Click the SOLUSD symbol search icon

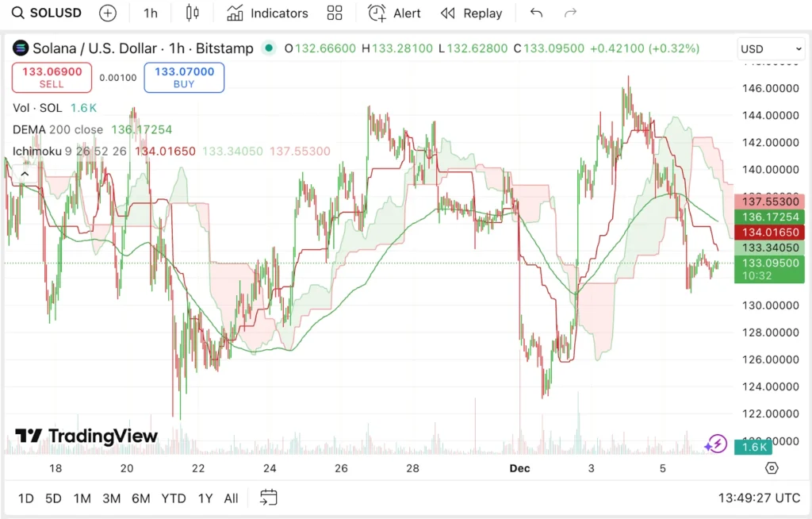coord(17,13)
